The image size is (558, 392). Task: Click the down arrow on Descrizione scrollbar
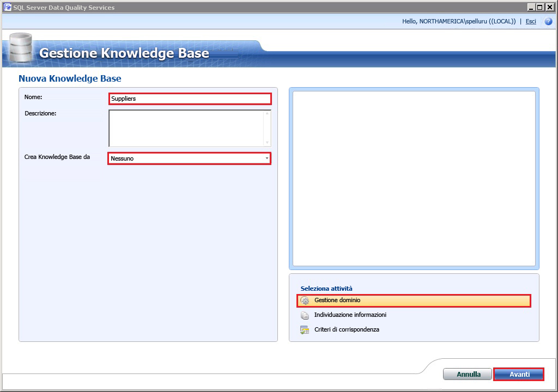[x=267, y=143]
